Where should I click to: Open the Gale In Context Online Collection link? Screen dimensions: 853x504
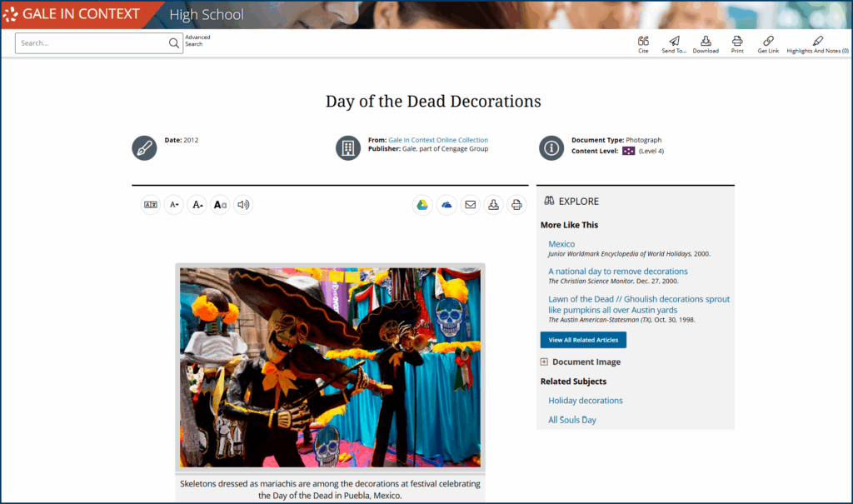[x=438, y=140]
